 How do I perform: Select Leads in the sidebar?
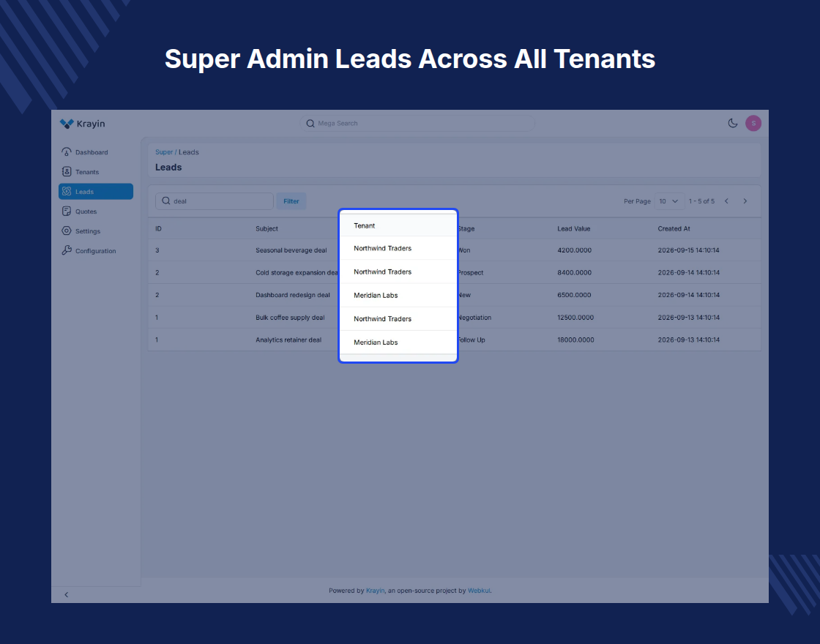(96, 191)
